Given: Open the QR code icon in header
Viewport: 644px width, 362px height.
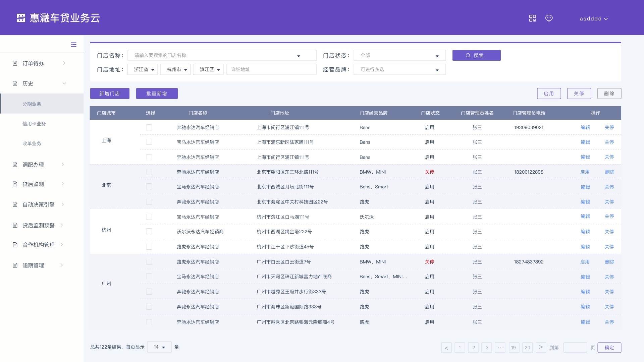Looking at the screenshot, I should point(532,18).
